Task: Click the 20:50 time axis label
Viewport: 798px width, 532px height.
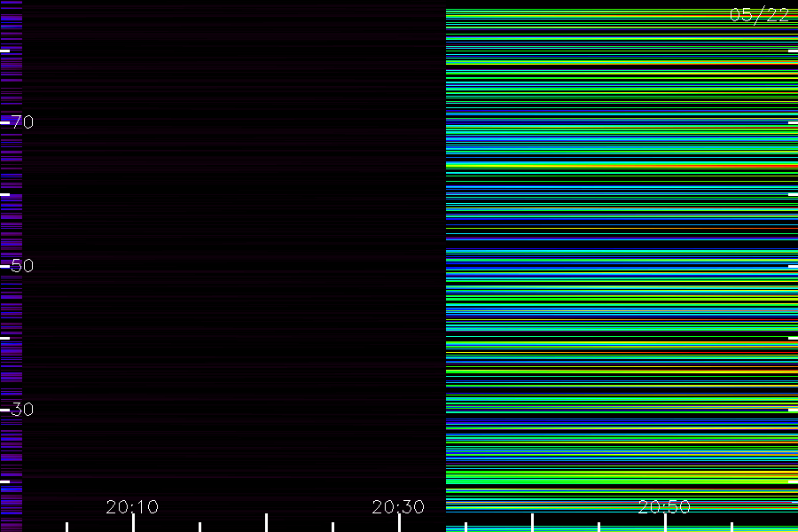Action: coord(664,506)
